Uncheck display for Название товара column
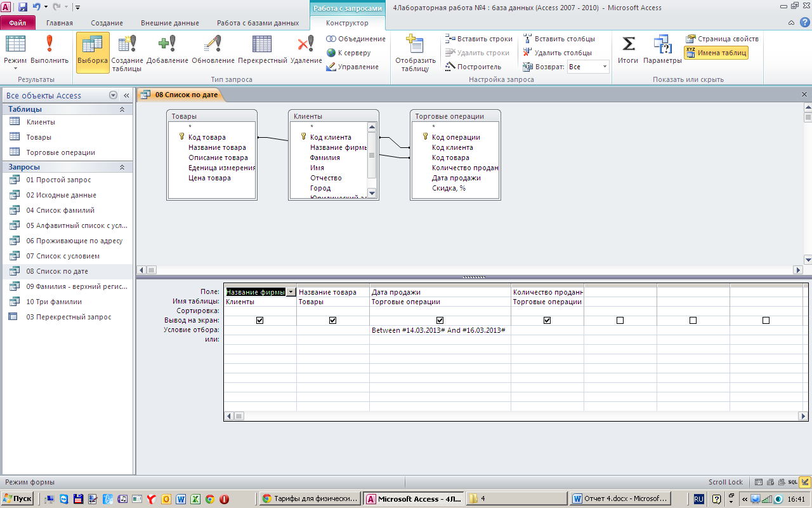Screen dimensions: 812x508 pyautogui.click(x=332, y=321)
